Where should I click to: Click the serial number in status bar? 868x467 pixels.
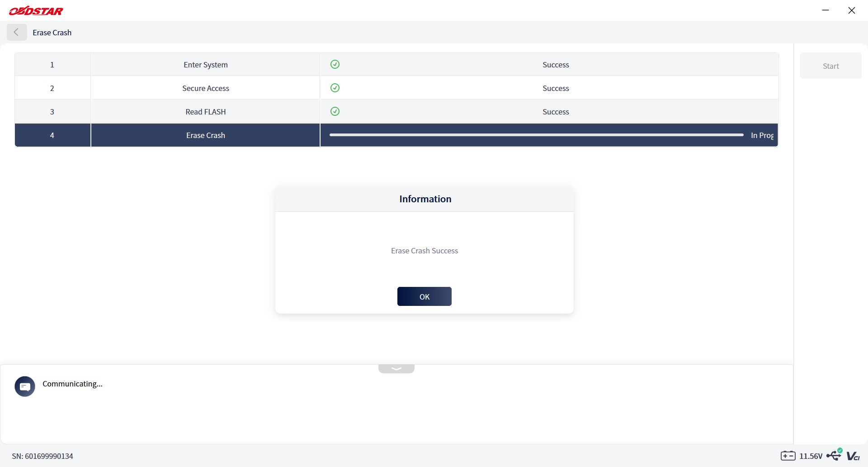coord(42,456)
